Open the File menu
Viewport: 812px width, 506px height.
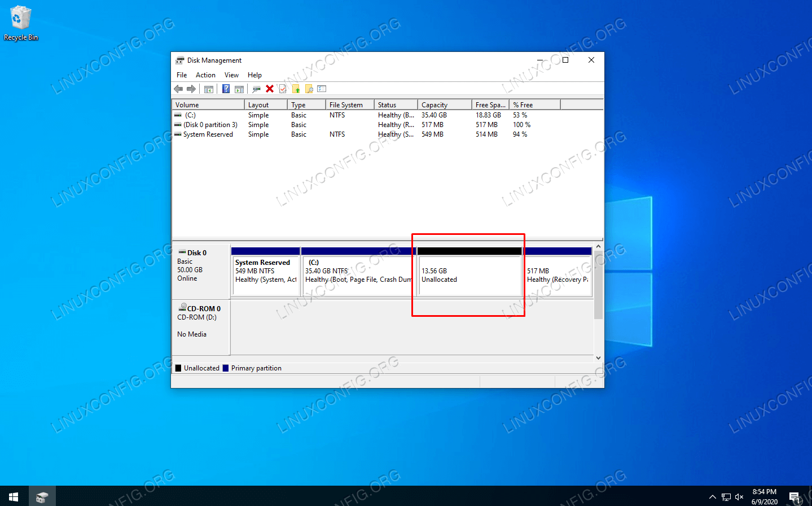[x=182, y=75]
